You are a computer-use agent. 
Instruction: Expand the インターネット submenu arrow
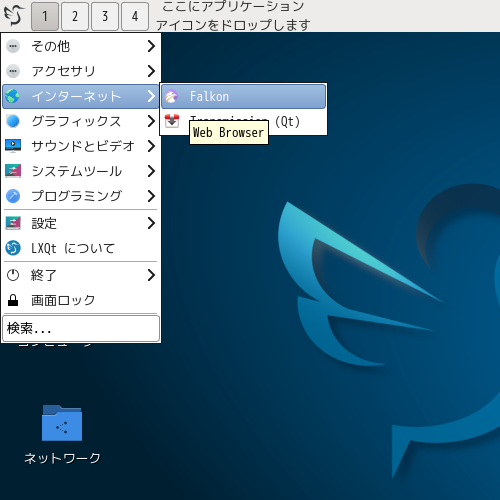coord(151,96)
